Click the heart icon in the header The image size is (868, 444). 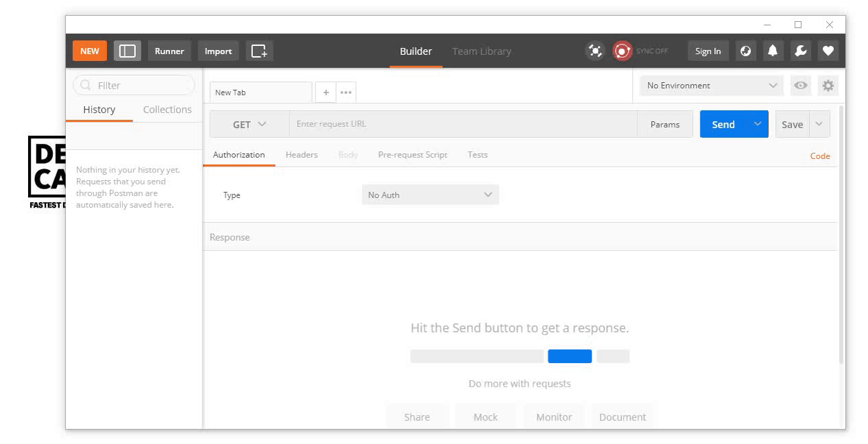(828, 51)
